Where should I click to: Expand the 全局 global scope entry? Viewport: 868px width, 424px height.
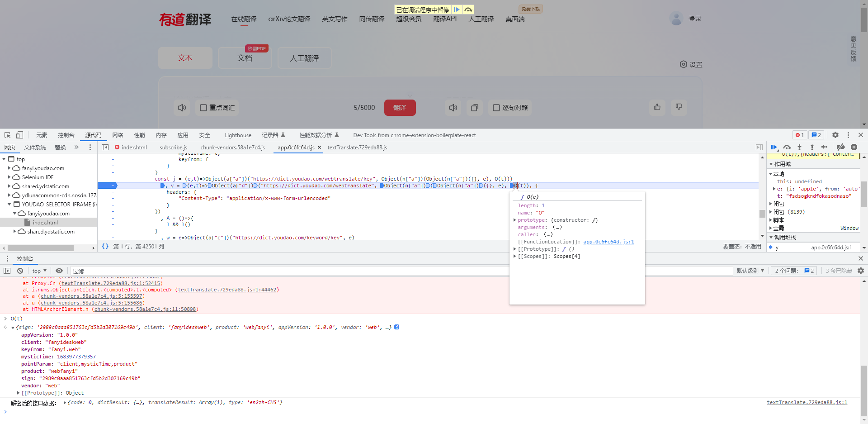[x=771, y=228]
